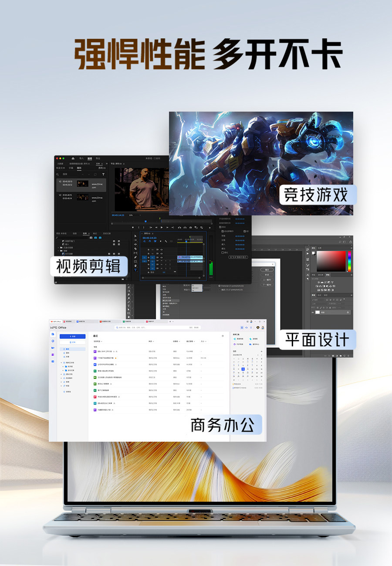Switch to the 导出 tab in video editor

coord(98,158)
